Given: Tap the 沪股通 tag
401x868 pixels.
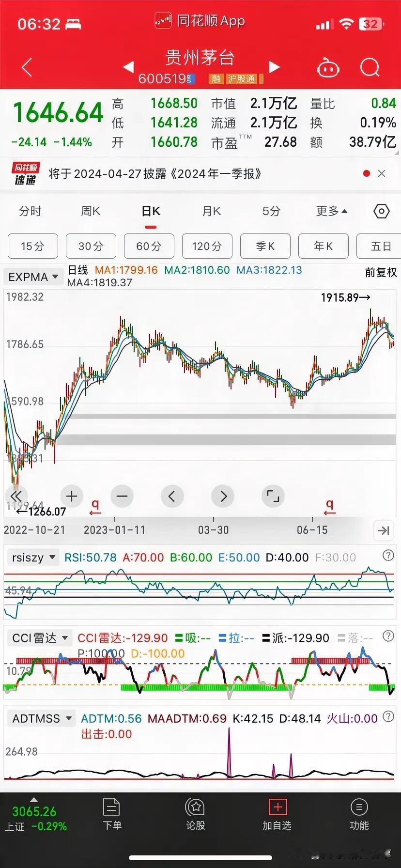Looking at the screenshot, I should (242, 79).
